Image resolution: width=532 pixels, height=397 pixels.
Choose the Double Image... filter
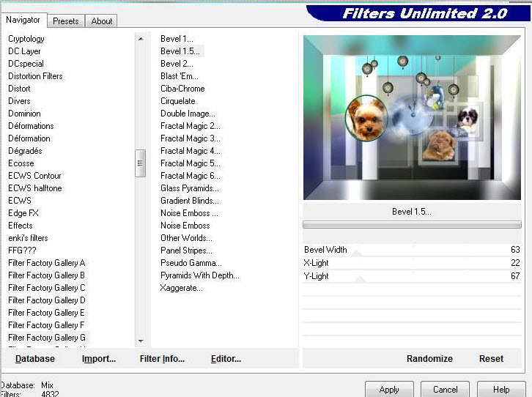pos(188,114)
